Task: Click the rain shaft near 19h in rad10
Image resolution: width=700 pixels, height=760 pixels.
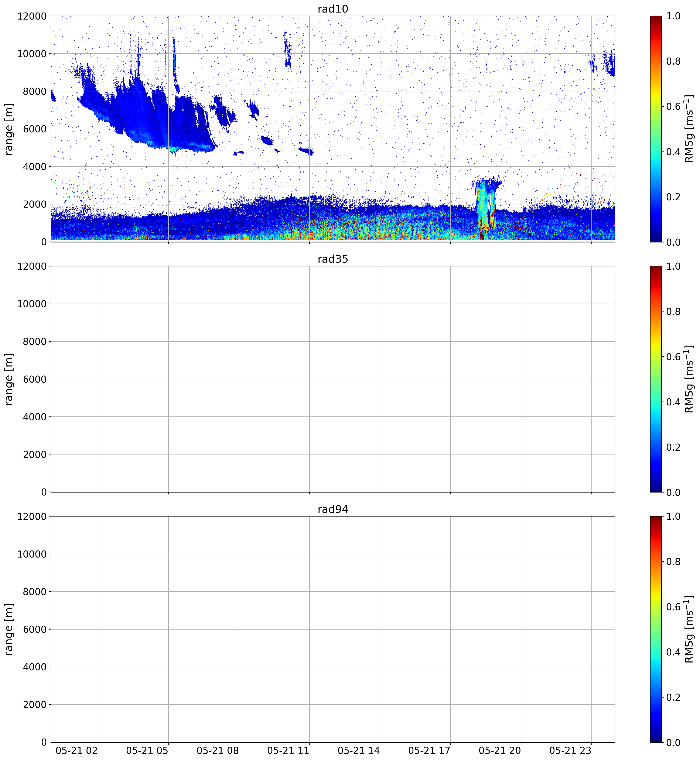Action: tap(486, 208)
